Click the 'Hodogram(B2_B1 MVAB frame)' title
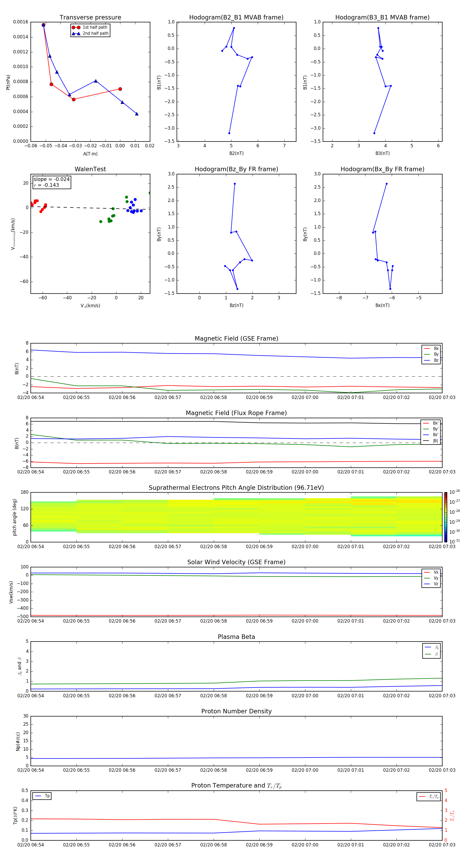This screenshot has height=868, width=473. 236,18
